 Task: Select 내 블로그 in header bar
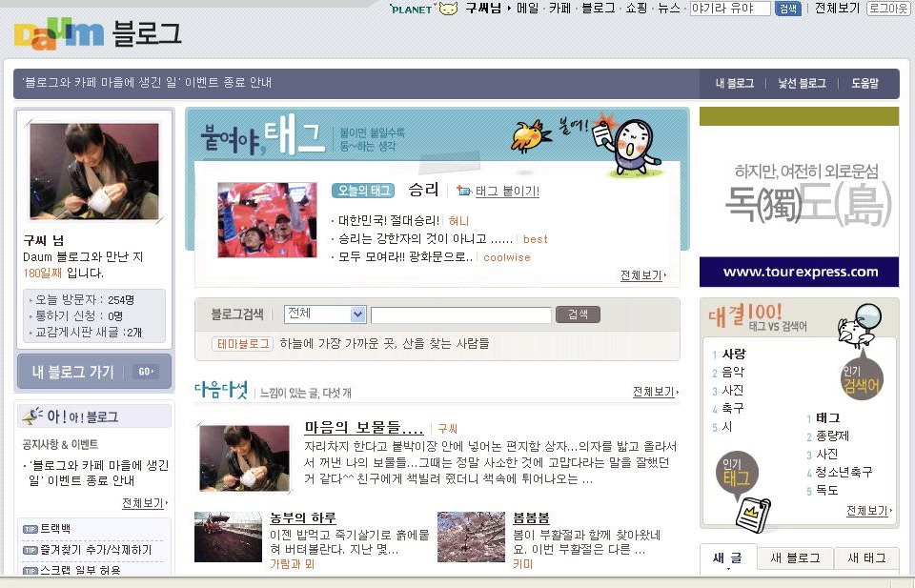coord(735,84)
